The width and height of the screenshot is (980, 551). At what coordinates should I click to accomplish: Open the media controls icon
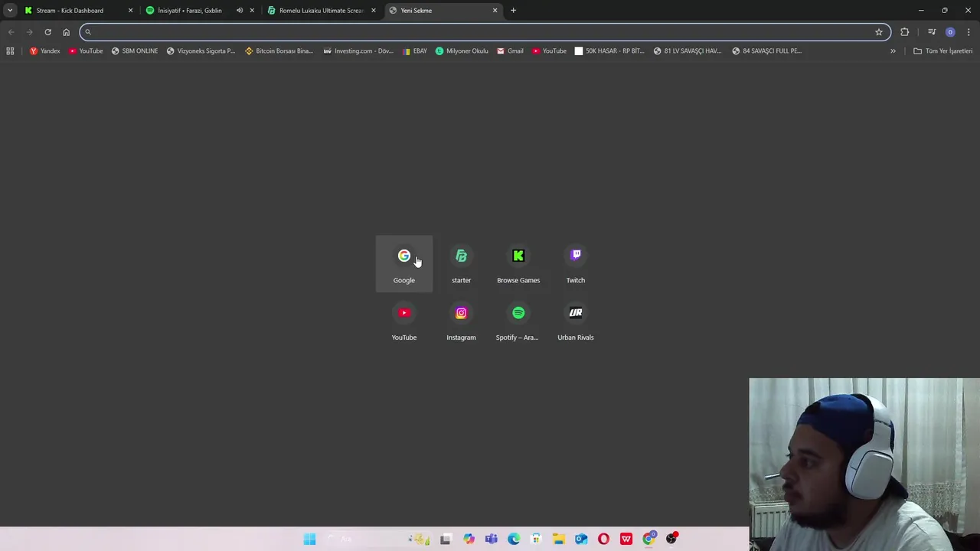[932, 32]
